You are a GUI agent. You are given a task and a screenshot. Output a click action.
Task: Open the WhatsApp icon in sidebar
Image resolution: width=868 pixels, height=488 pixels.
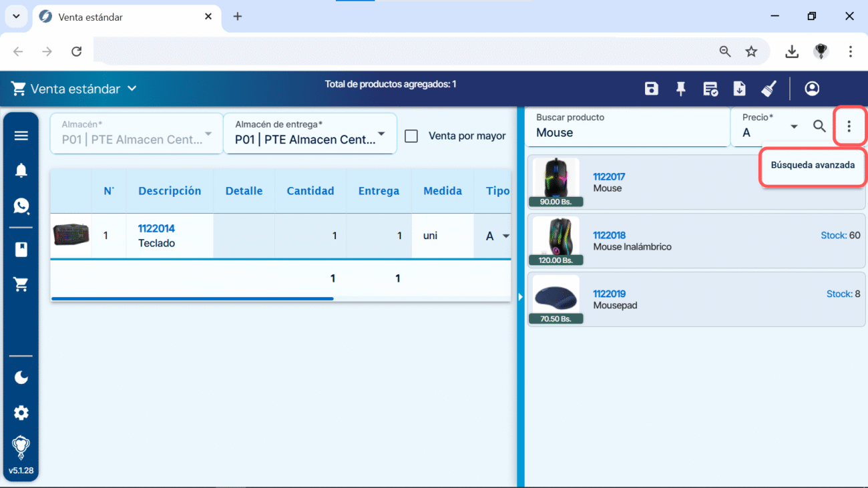[x=21, y=206]
